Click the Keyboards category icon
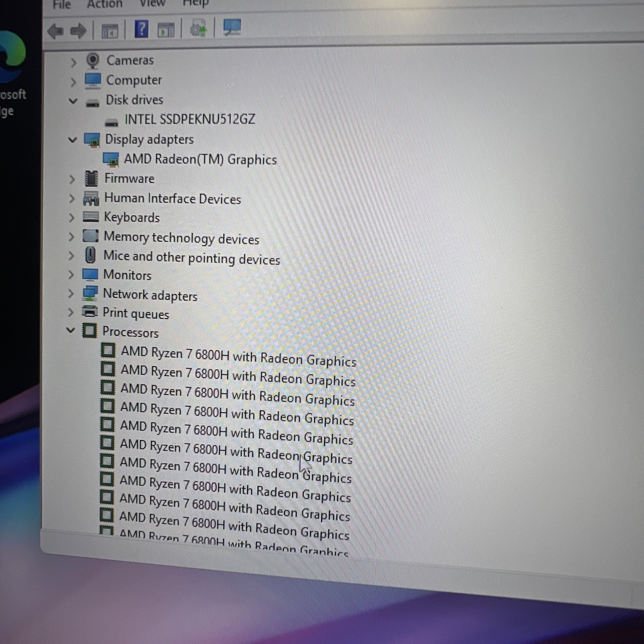This screenshot has height=644, width=644. 91,217
